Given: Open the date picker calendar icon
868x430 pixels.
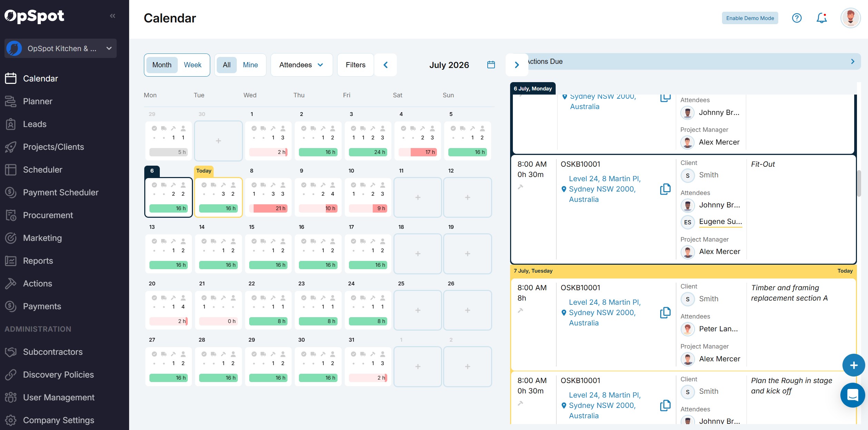Looking at the screenshot, I should click(x=491, y=65).
